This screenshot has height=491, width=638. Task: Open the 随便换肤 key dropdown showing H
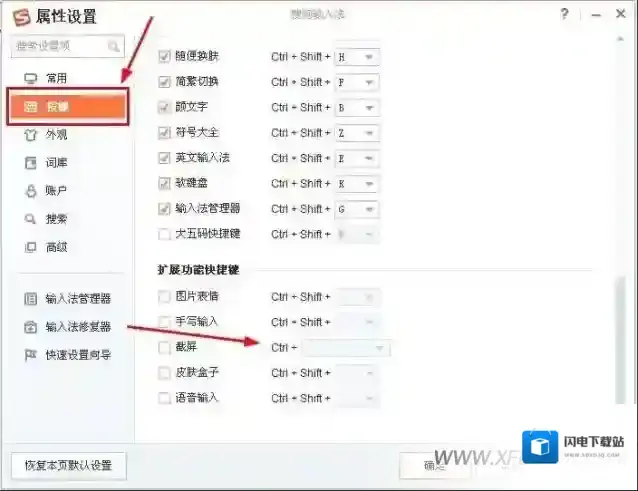[357, 57]
